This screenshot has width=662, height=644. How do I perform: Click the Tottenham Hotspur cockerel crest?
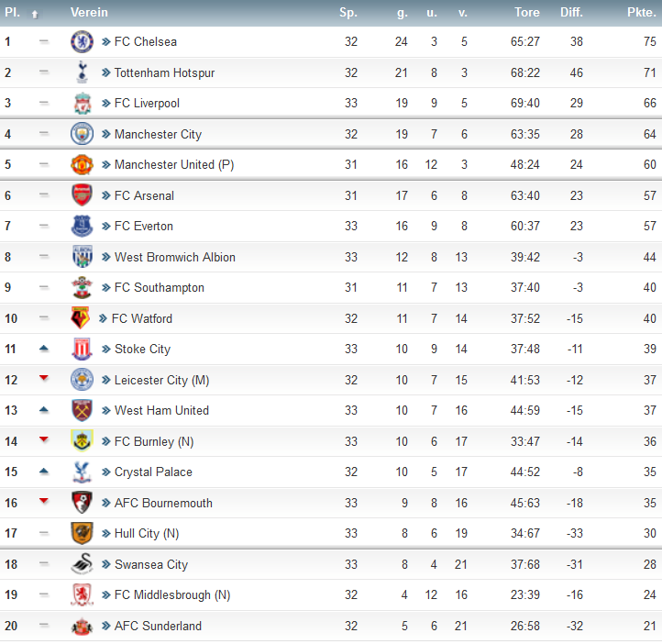tap(82, 72)
